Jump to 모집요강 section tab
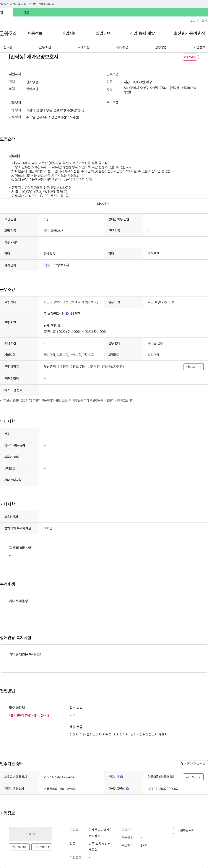The width and height of the screenshot is (208, 868). [6, 47]
